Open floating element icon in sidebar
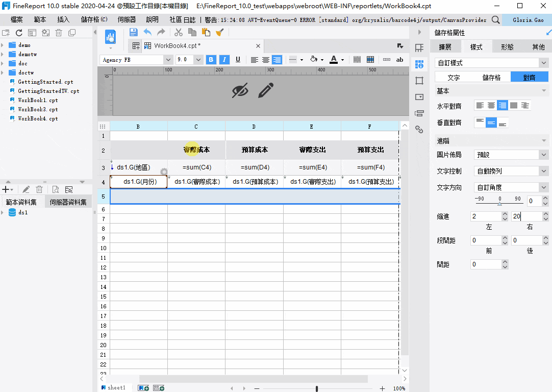The height and width of the screenshot is (392, 552). click(419, 81)
